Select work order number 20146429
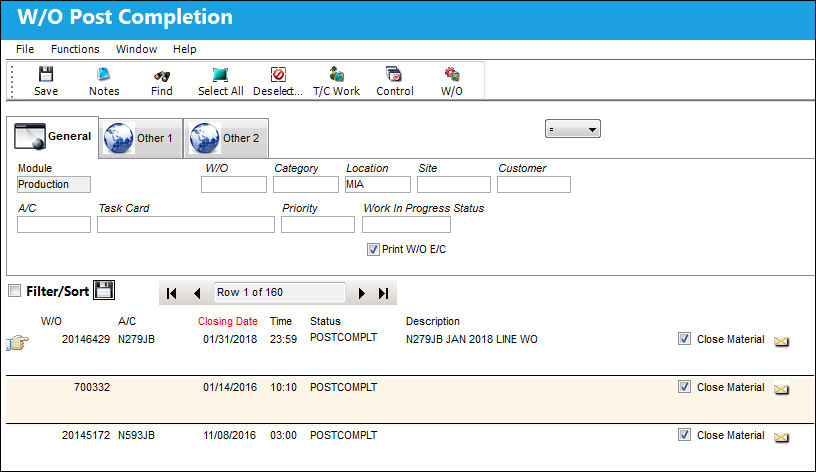This screenshot has width=816, height=472. (86, 339)
